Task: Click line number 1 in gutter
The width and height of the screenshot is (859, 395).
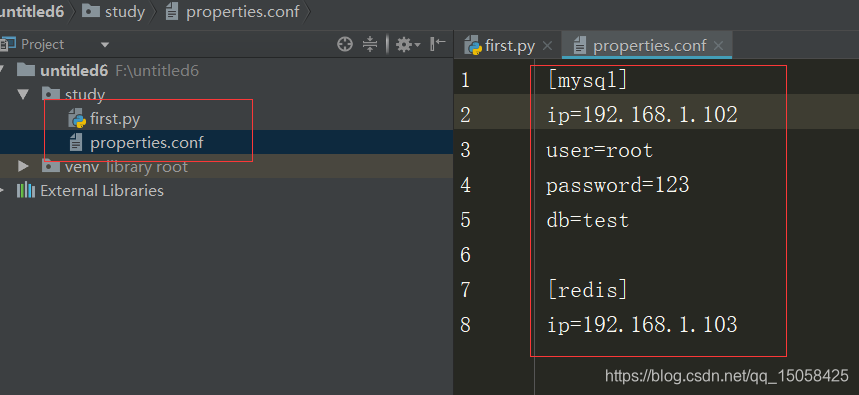Action: 466,81
